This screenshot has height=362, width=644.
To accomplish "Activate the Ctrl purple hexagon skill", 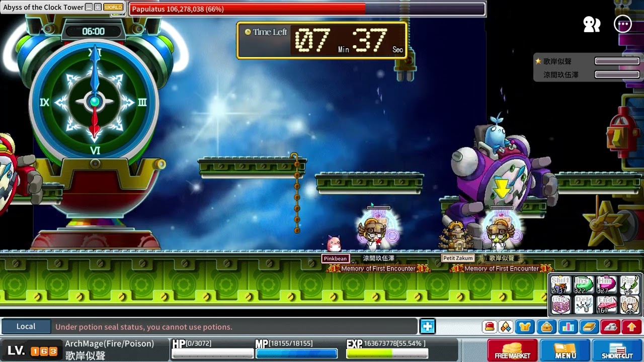I will (560, 305).
